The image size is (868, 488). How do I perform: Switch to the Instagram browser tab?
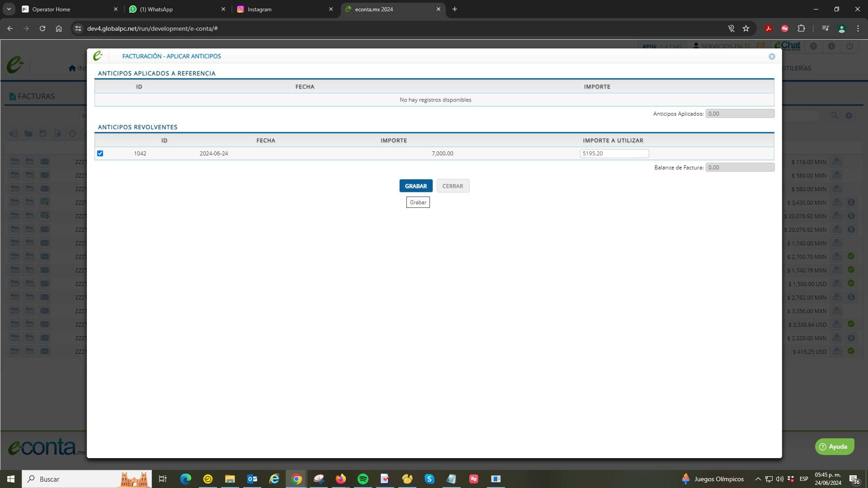click(x=284, y=9)
